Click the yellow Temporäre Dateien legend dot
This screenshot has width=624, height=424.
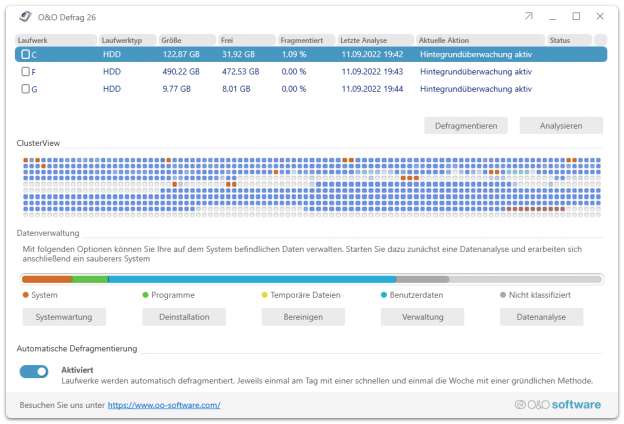[264, 295]
